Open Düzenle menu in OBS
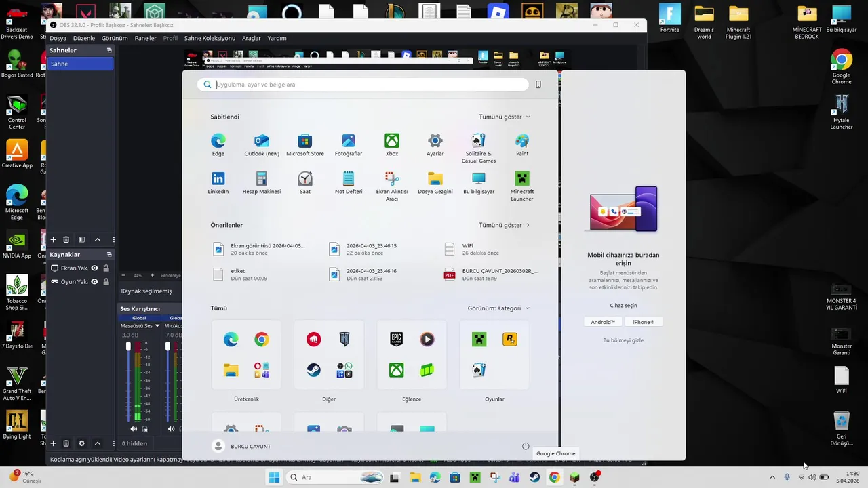The height and width of the screenshot is (488, 868). (84, 38)
